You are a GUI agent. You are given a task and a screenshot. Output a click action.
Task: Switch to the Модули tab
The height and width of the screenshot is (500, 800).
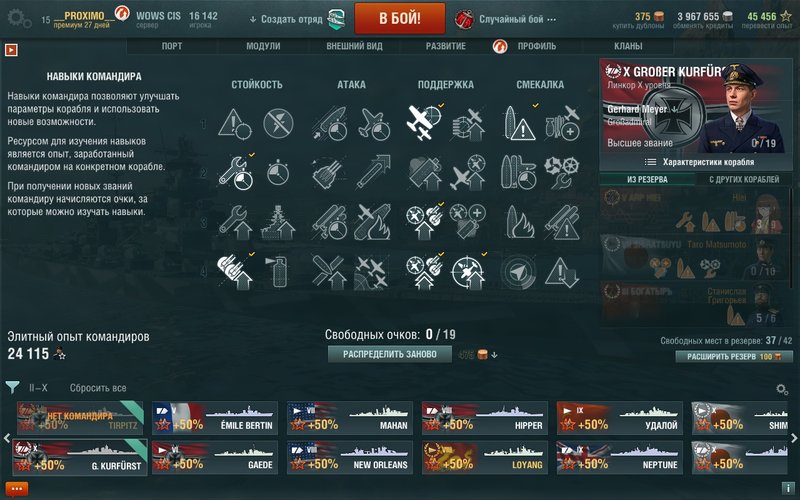[263, 46]
